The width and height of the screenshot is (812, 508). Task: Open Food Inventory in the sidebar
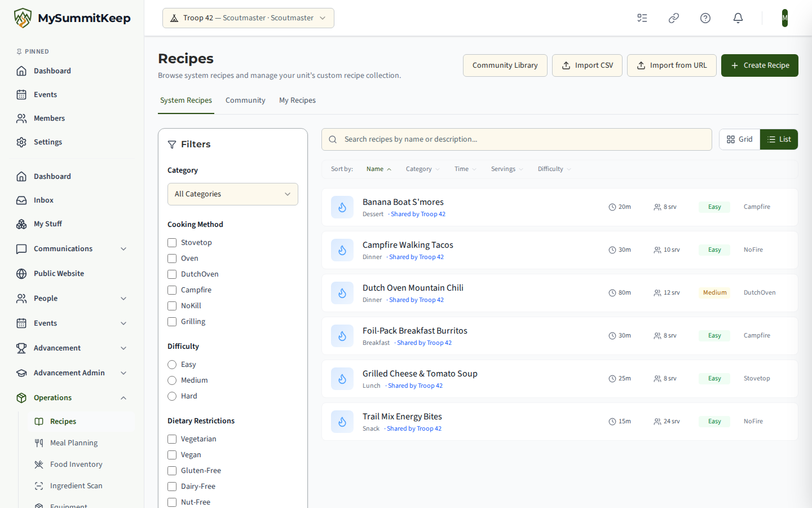(81, 465)
